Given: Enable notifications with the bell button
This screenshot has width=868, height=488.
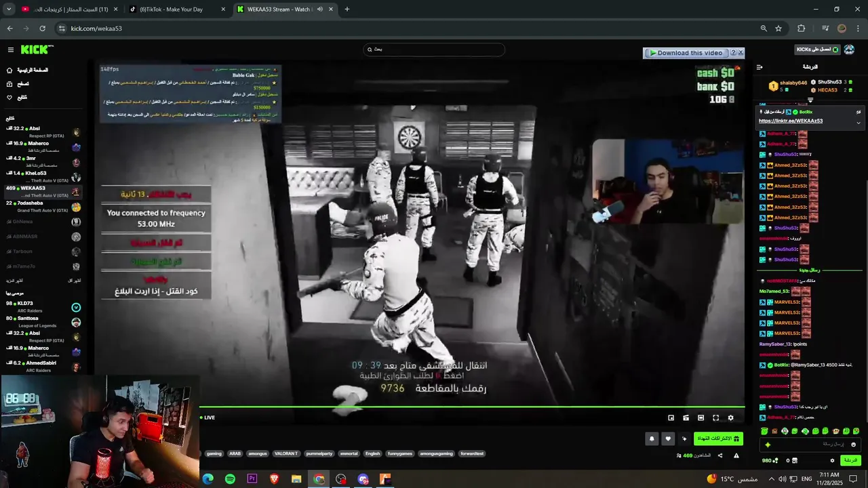Looking at the screenshot, I should pyautogui.click(x=652, y=439).
